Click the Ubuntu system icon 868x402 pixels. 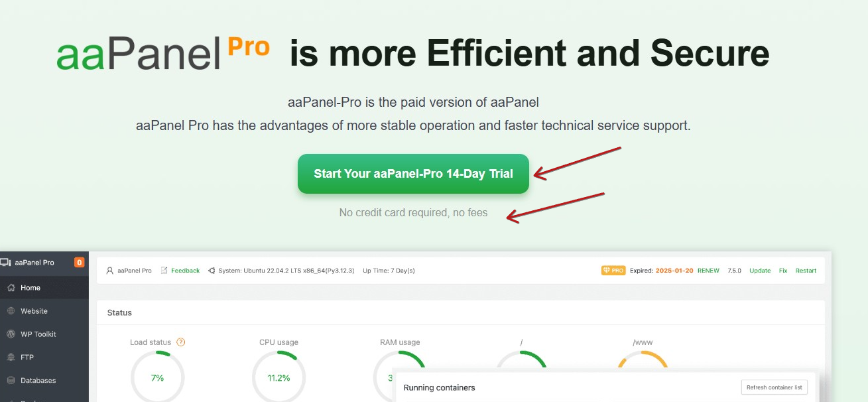[x=212, y=271]
